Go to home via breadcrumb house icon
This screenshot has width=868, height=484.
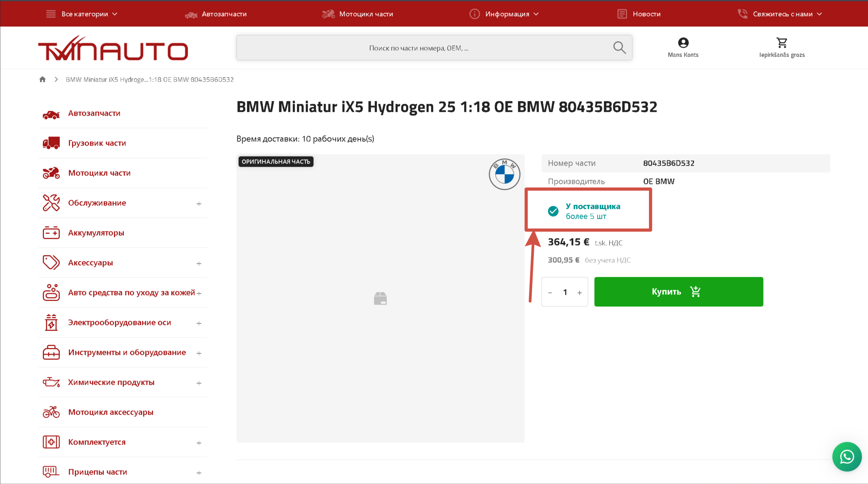coord(43,79)
